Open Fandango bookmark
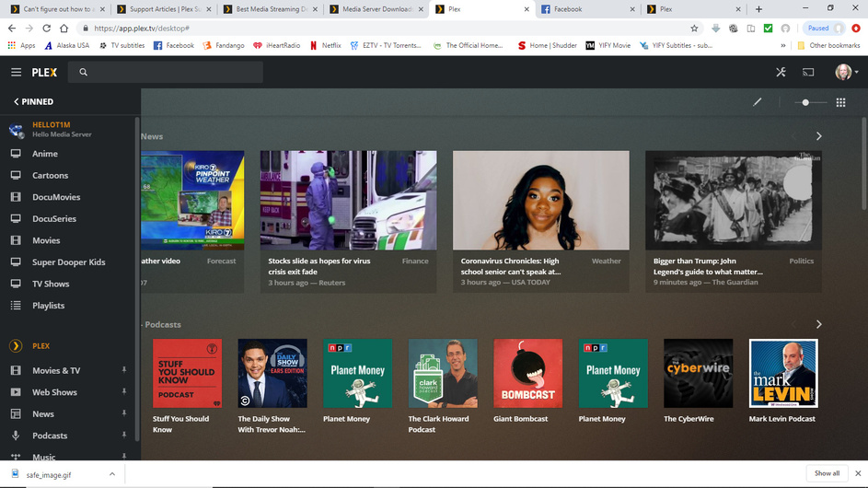Viewport: 868px width, 488px height. pyautogui.click(x=224, y=45)
